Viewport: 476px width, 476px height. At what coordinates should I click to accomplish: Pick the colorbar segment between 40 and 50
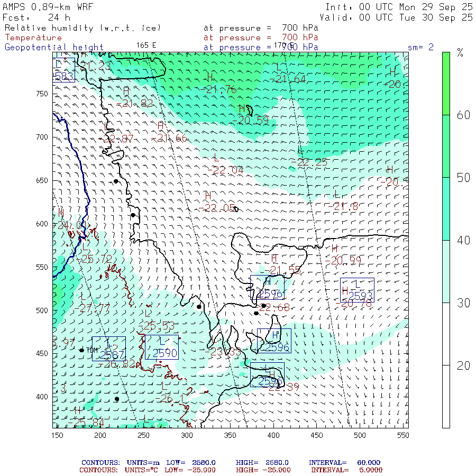(x=446, y=209)
